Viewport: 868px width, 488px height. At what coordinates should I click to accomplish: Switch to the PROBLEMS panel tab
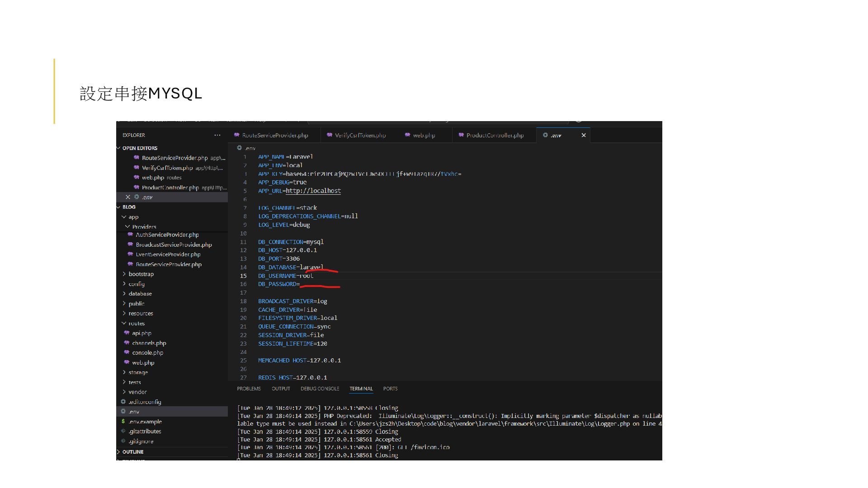point(249,389)
